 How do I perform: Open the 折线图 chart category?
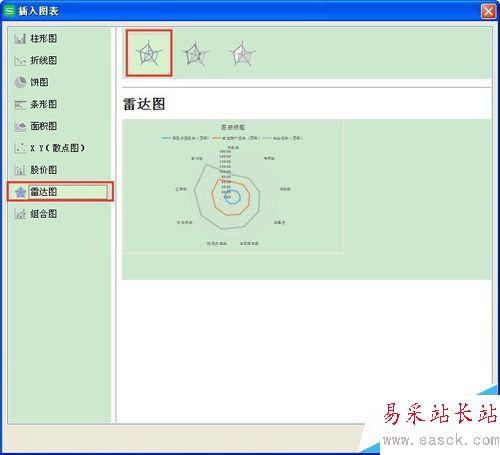tap(43, 61)
